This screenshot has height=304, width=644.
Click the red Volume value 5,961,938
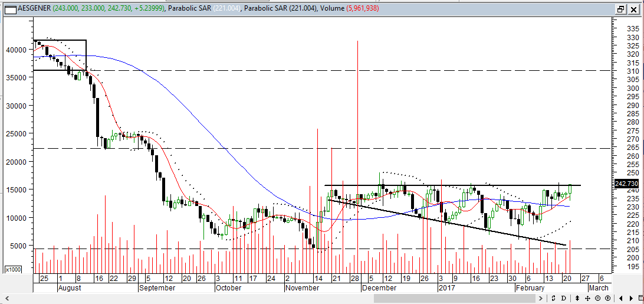pos(355,9)
